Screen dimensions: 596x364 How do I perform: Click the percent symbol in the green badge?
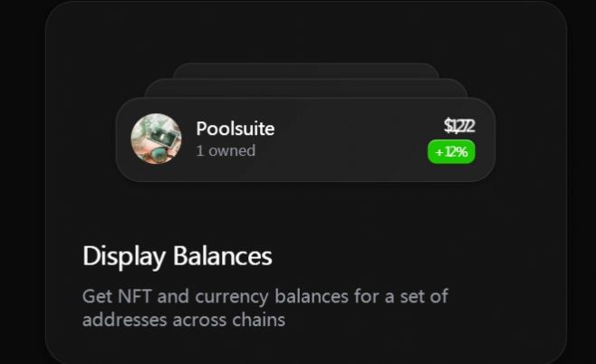pos(462,151)
